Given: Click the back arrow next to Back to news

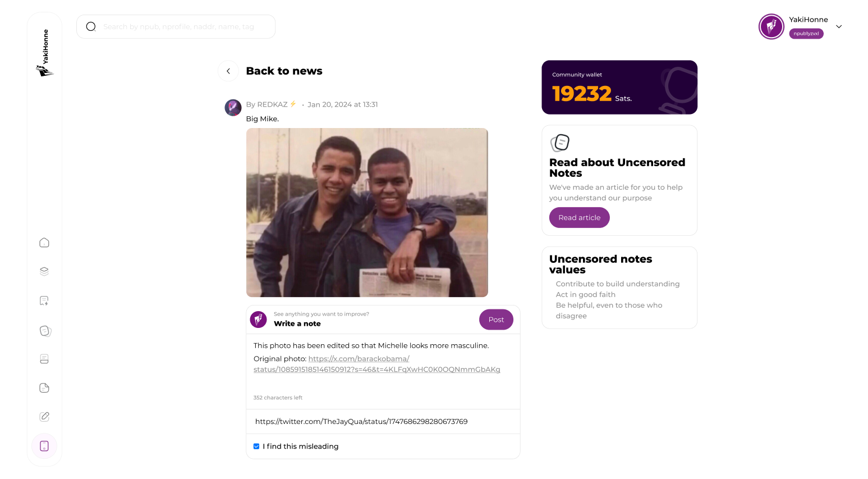Looking at the screenshot, I should [x=228, y=71].
